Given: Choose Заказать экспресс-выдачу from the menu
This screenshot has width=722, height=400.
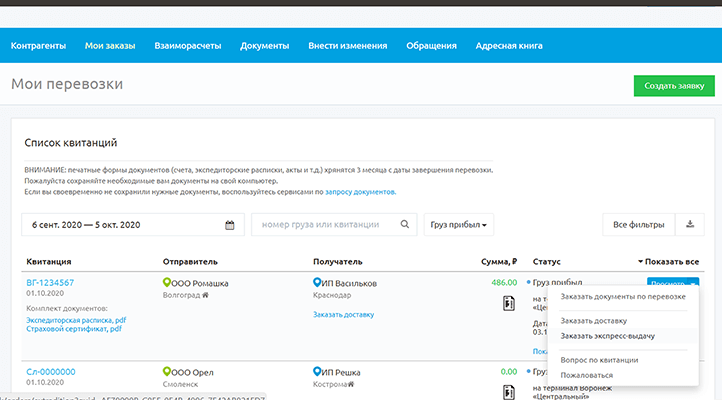Looking at the screenshot, I should [608, 336].
